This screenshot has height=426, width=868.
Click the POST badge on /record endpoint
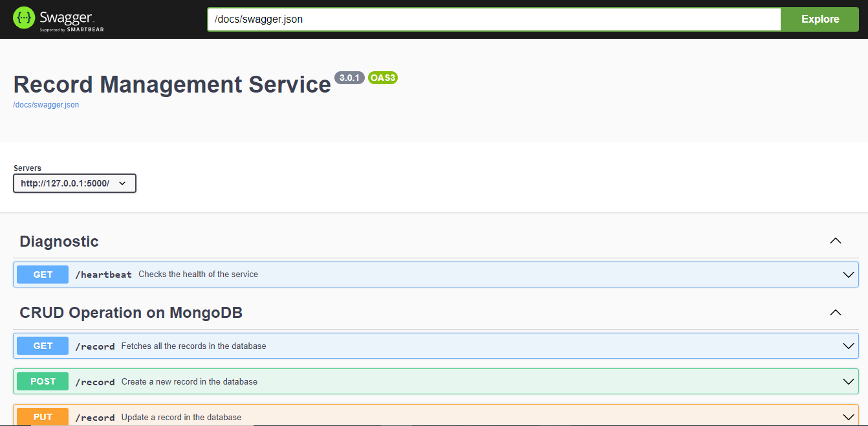tap(42, 381)
